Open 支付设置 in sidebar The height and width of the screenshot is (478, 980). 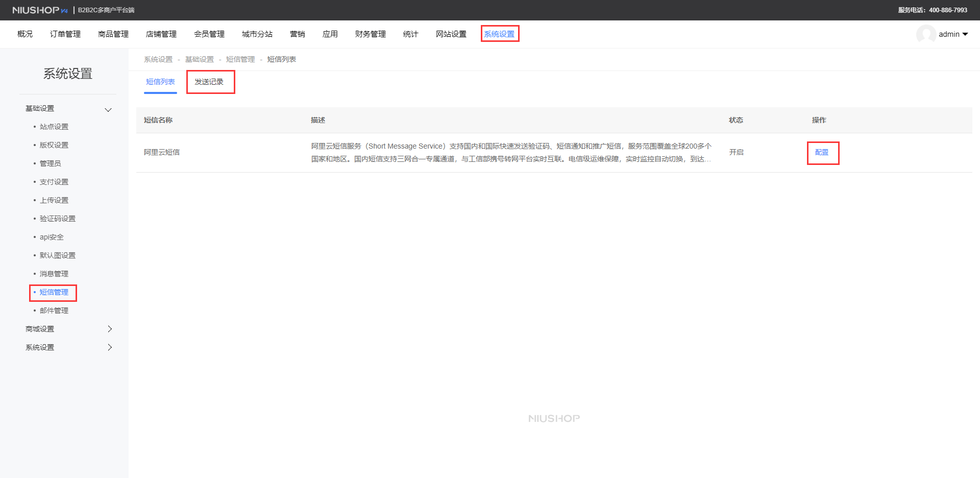[54, 182]
